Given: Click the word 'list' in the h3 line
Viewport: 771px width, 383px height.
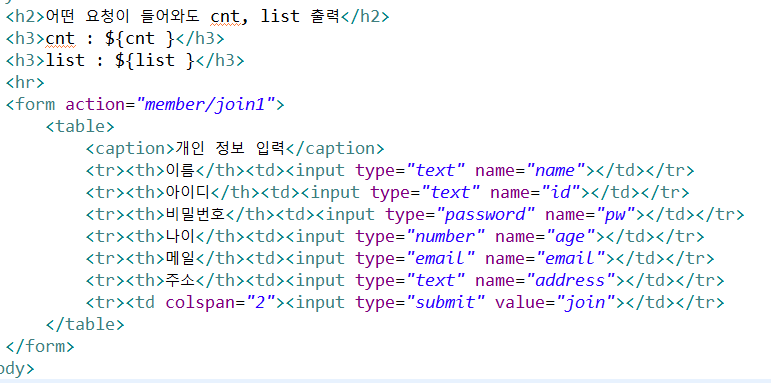Looking at the screenshot, I should (65, 60).
